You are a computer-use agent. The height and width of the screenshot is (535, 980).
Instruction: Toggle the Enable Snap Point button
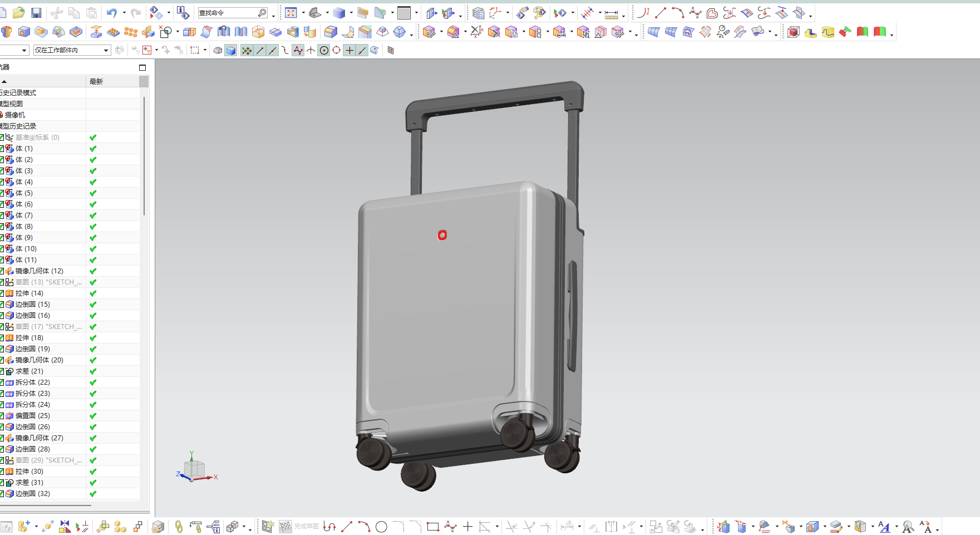click(247, 50)
